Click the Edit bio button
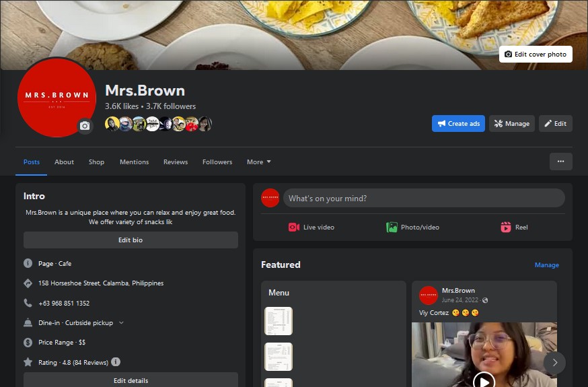 point(131,240)
